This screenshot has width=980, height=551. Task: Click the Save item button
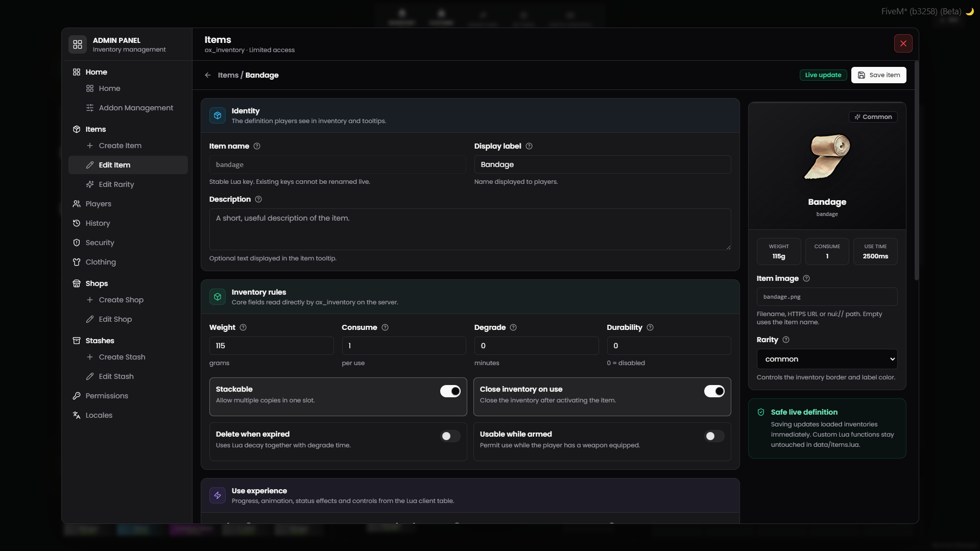pyautogui.click(x=878, y=75)
